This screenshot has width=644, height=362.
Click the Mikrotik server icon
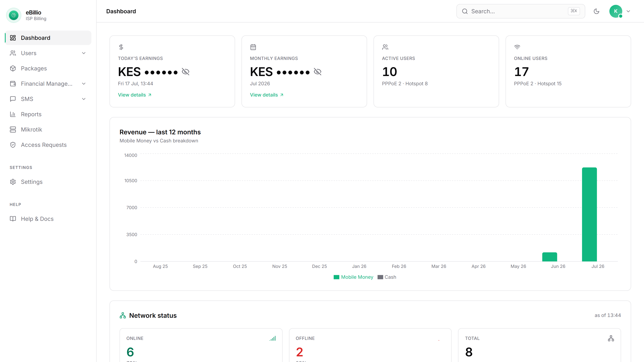click(x=13, y=129)
